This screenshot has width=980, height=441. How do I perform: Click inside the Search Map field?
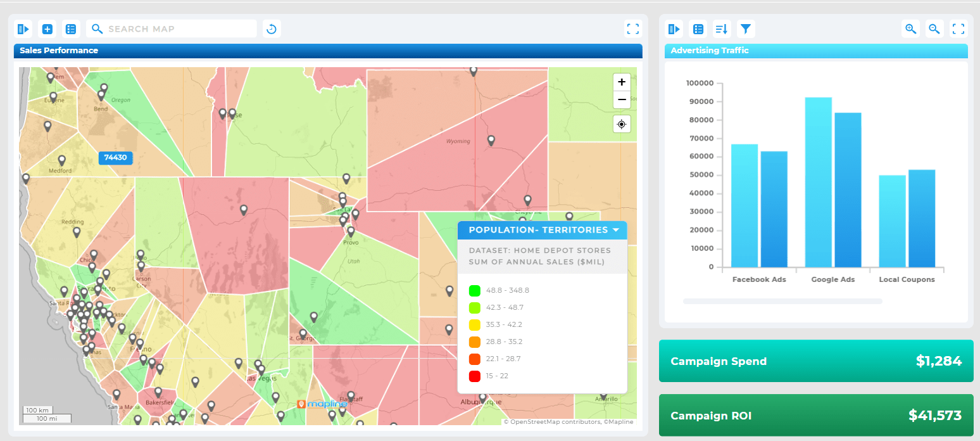point(171,29)
